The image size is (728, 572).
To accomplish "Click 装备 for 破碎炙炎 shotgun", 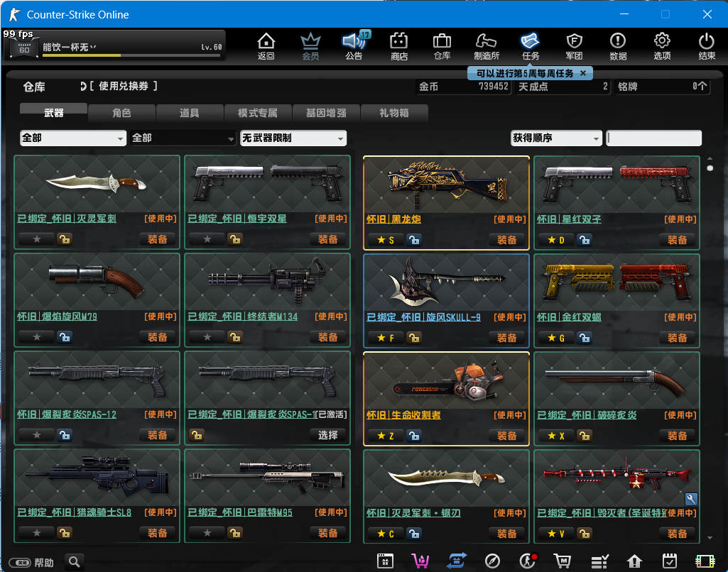I will pos(678,436).
